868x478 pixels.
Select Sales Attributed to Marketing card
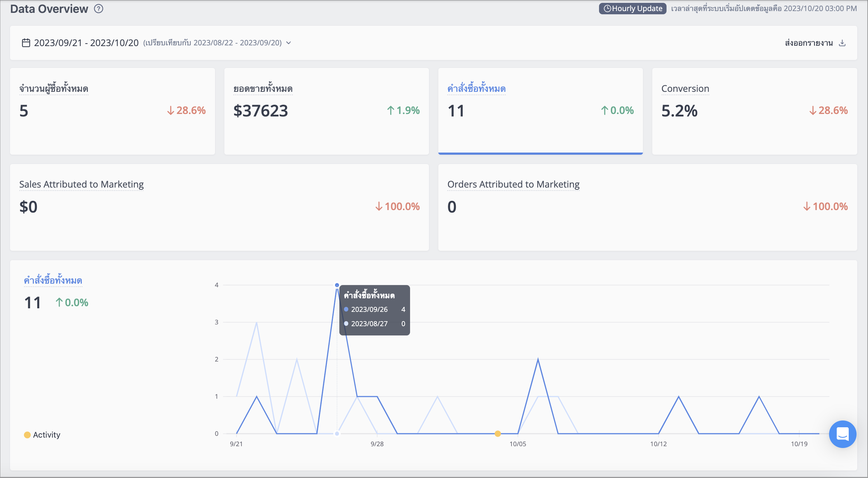point(219,207)
